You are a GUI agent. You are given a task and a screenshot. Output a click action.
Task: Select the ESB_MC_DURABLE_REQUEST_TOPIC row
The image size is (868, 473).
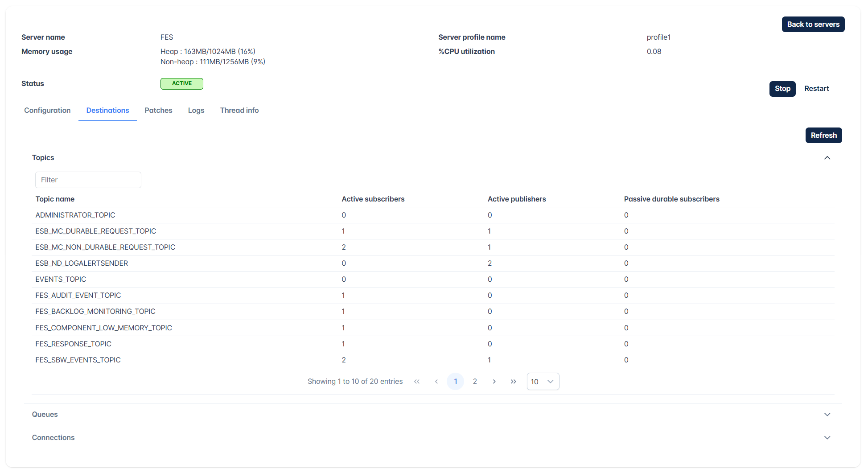[433, 231]
